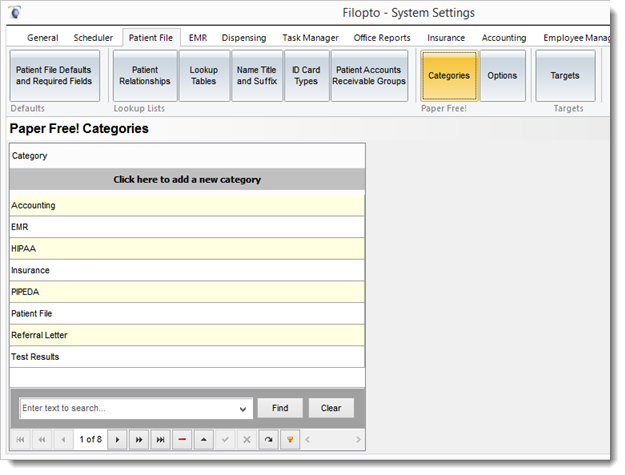Delete record with red minus icon
The image size is (625, 475).
(x=182, y=440)
